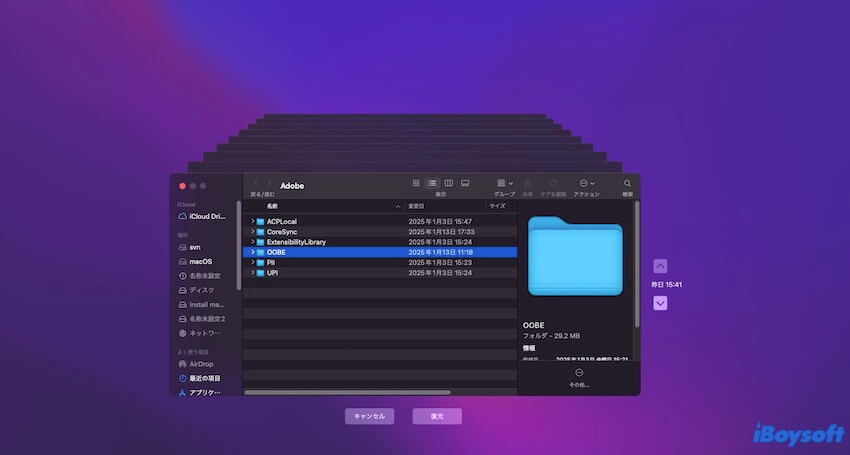Sort by the 変更日 date modified column

[416, 206]
